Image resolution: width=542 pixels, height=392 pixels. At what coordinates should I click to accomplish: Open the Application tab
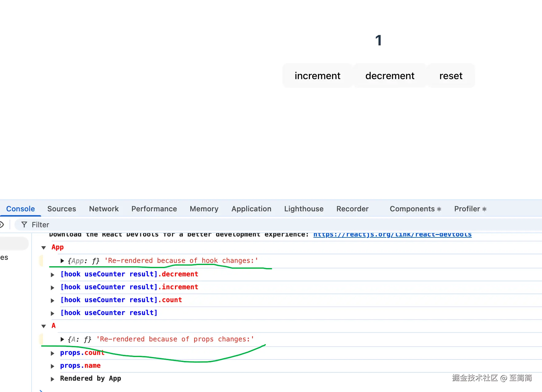click(251, 209)
